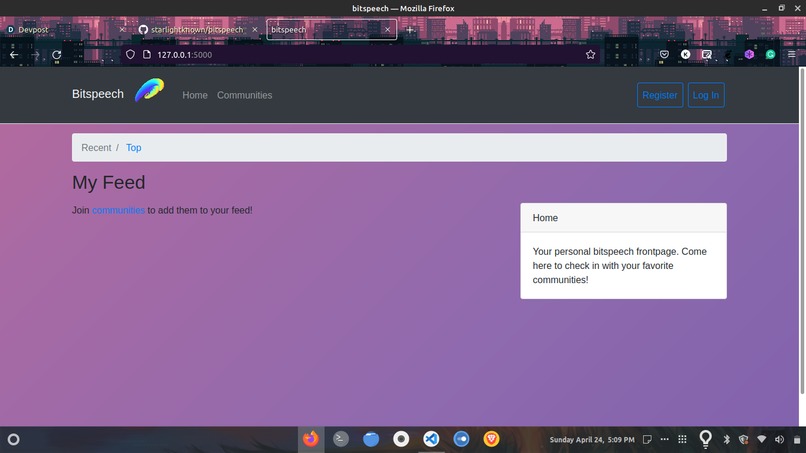
Task: Open the purple hexagon extension
Action: 749,54
